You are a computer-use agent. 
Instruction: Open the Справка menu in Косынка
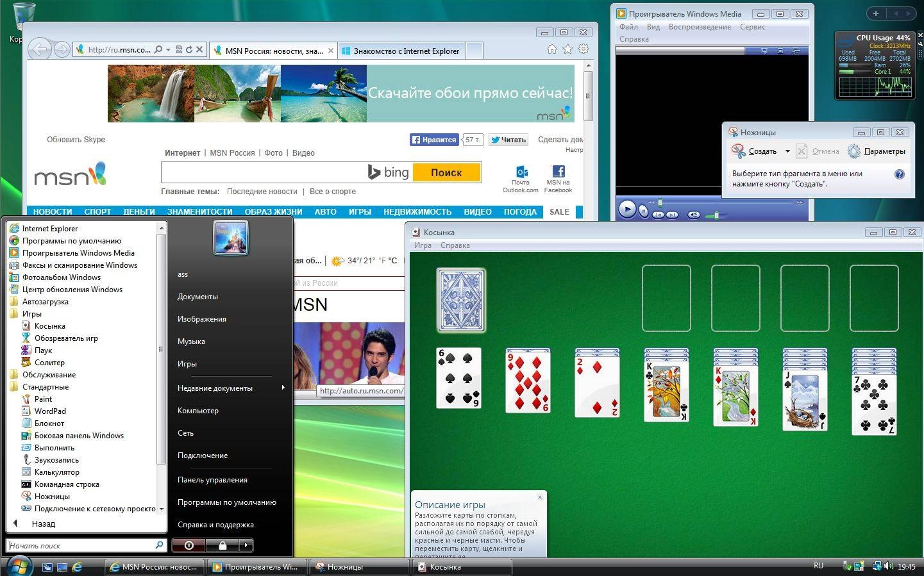pos(455,245)
